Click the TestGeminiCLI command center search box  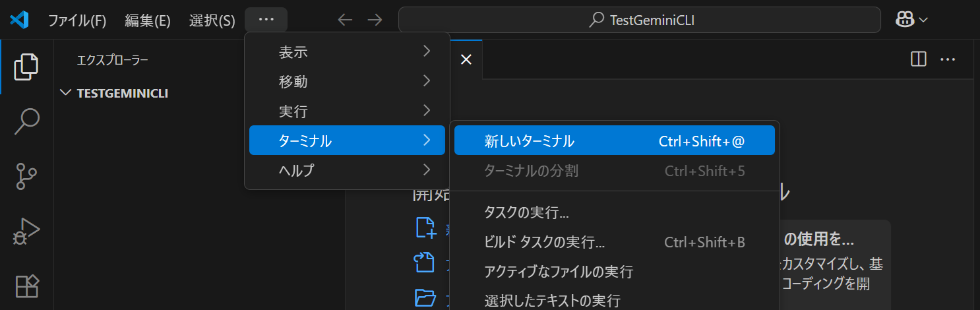coord(639,20)
